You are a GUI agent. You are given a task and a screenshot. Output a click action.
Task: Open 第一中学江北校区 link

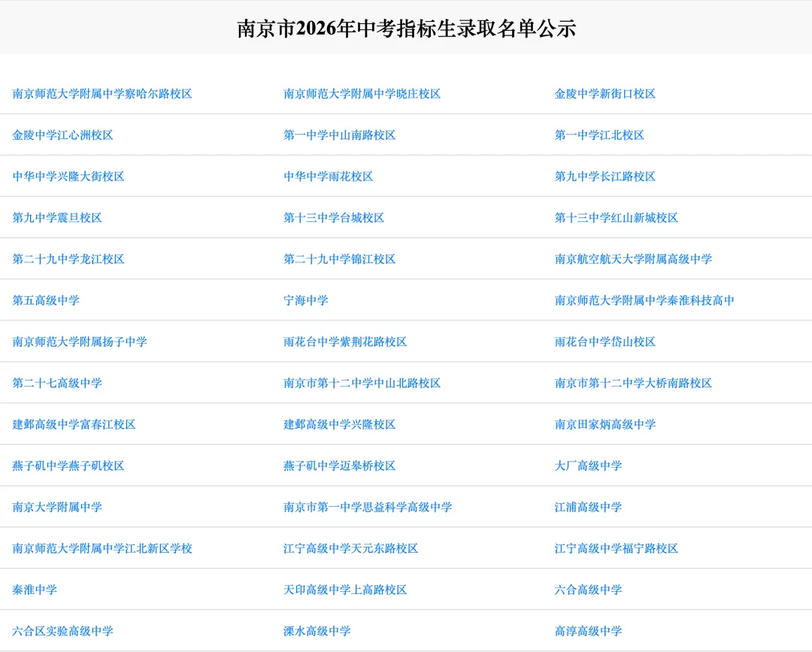[599, 135]
